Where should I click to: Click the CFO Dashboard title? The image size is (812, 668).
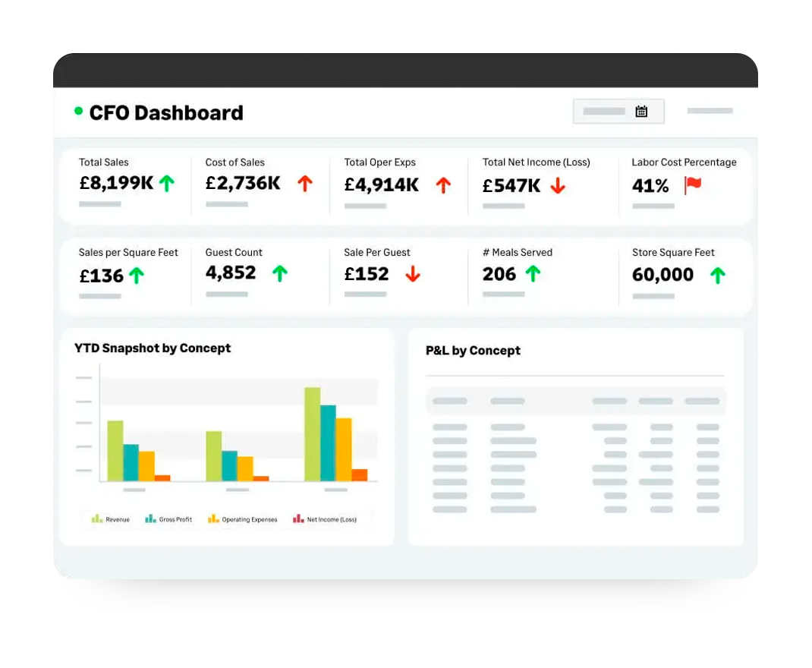point(166,113)
